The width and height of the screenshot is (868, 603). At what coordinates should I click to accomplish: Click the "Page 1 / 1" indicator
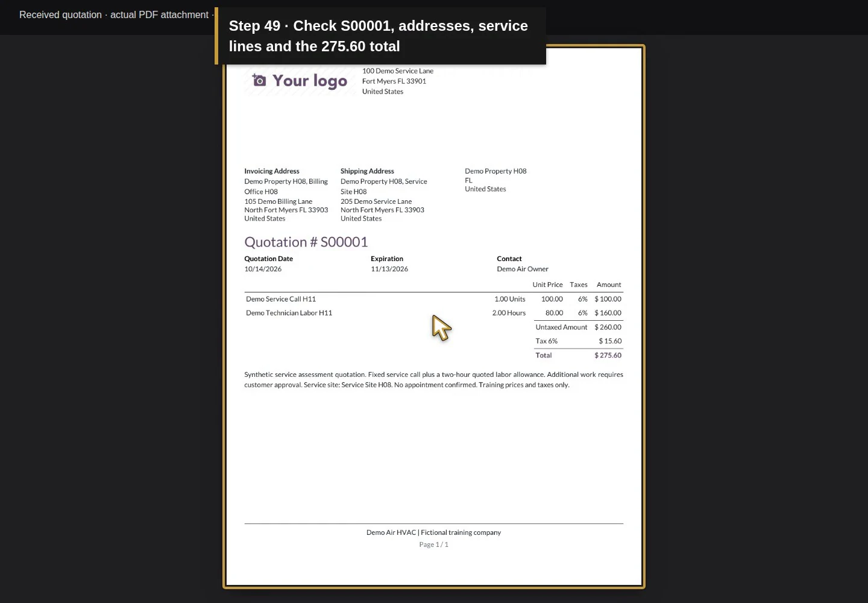pos(433,545)
